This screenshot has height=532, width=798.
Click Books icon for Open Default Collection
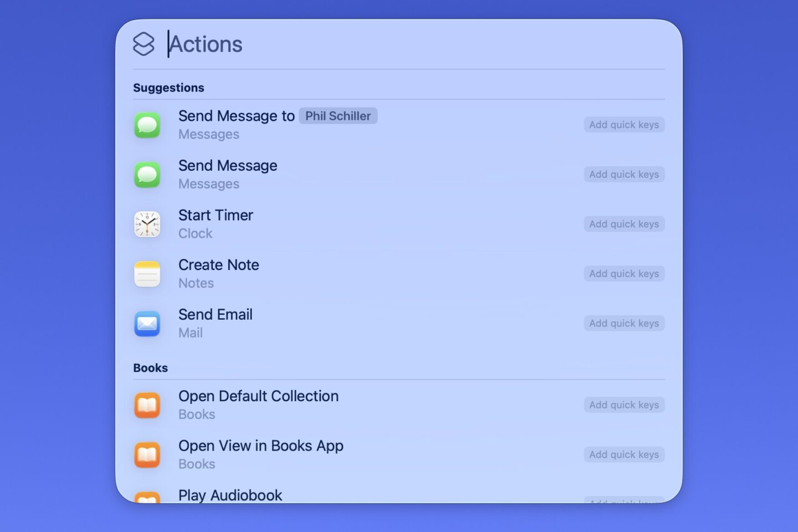tap(147, 405)
